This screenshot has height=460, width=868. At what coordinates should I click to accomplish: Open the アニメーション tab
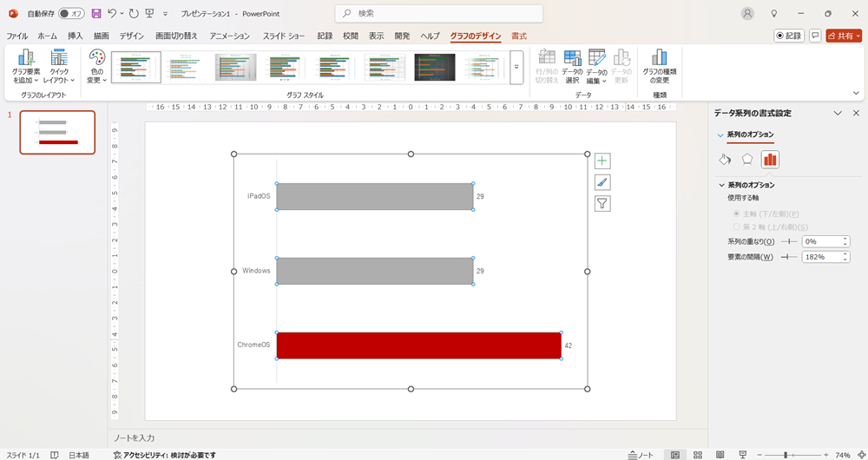[230, 36]
